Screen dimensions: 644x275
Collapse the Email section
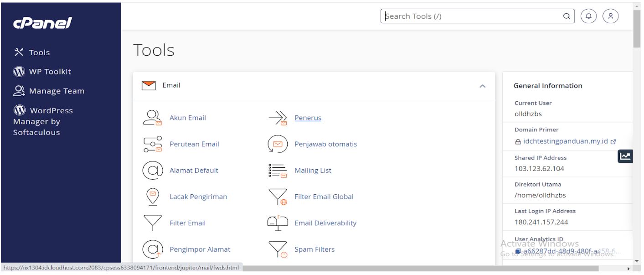click(483, 85)
